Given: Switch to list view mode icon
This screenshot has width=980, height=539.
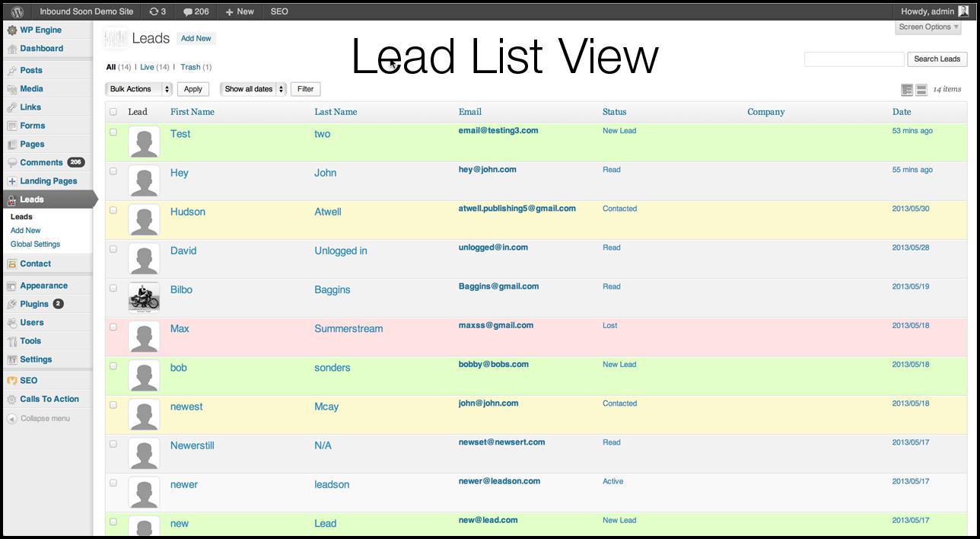Looking at the screenshot, I should click(907, 90).
